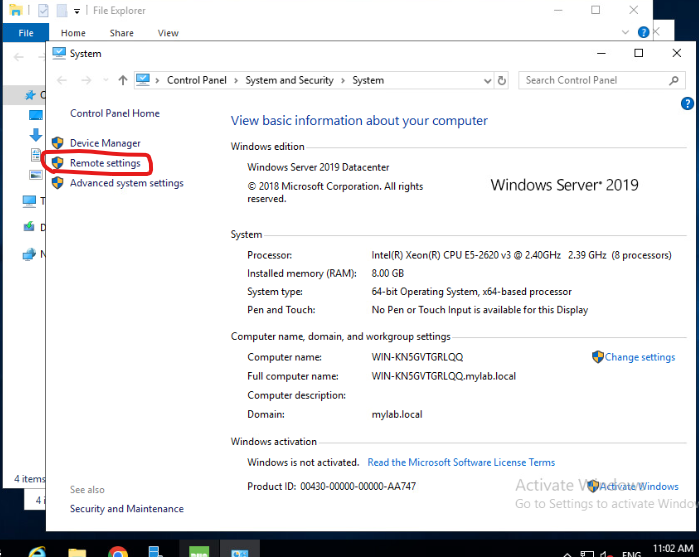The height and width of the screenshot is (557, 699).
Task: Open Desktop folder icon in File Explorer
Action: [36, 115]
